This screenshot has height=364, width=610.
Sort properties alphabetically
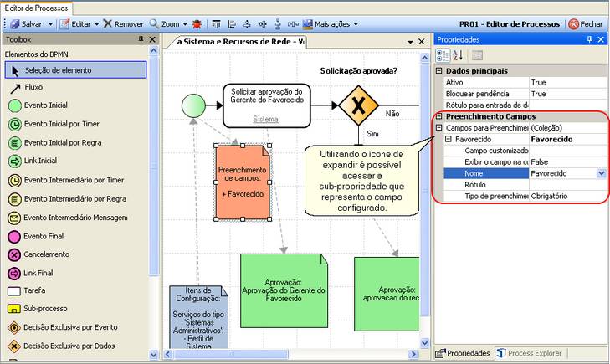[x=458, y=55]
